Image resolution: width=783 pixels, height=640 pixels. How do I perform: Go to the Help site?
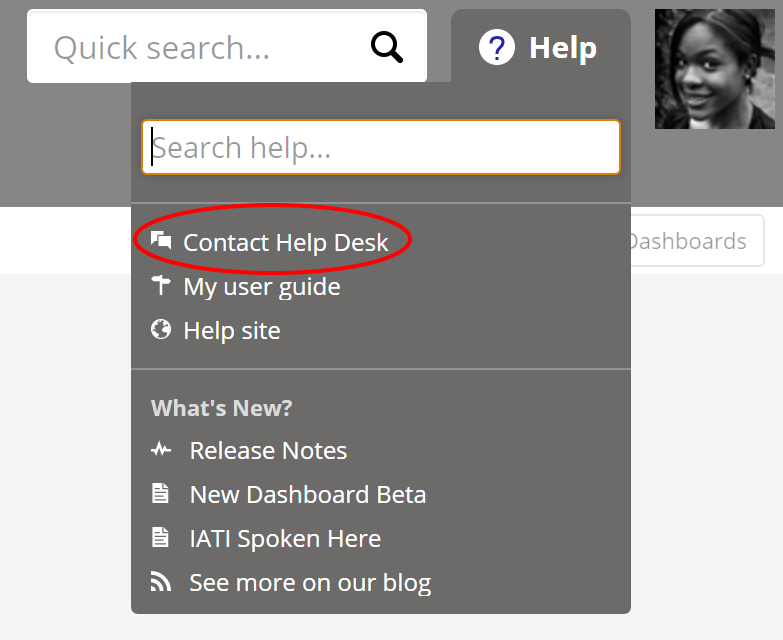point(232,331)
